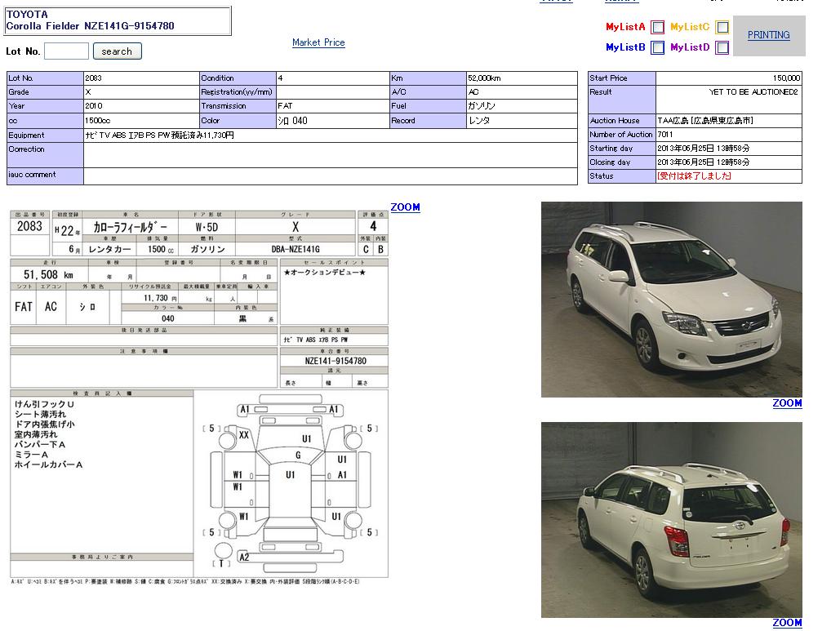The width and height of the screenshot is (840, 631).
Task: Click the TOYOTA Corolla Fielder title box
Action: pyautogui.click(x=118, y=20)
